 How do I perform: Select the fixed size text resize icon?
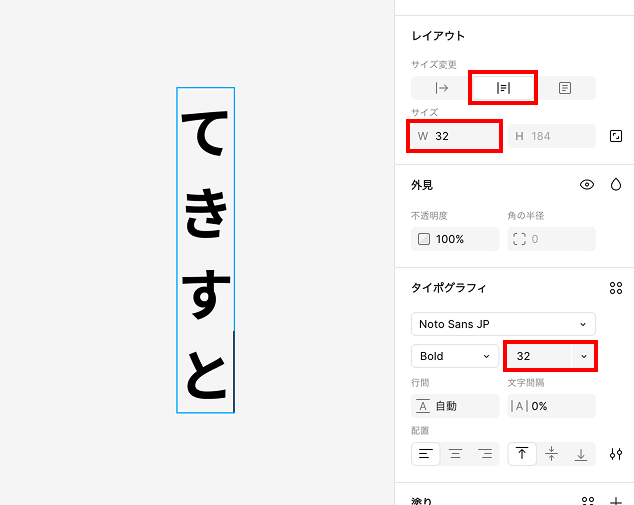point(565,88)
